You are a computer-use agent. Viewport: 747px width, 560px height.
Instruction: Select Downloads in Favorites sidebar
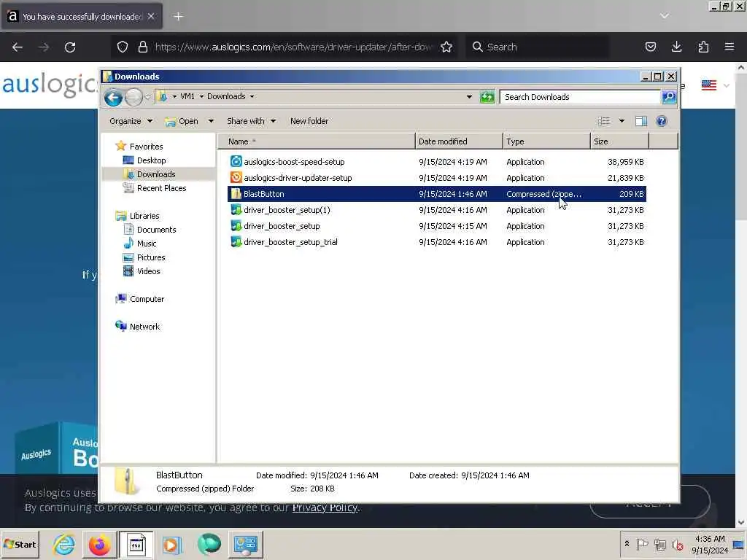tap(156, 174)
